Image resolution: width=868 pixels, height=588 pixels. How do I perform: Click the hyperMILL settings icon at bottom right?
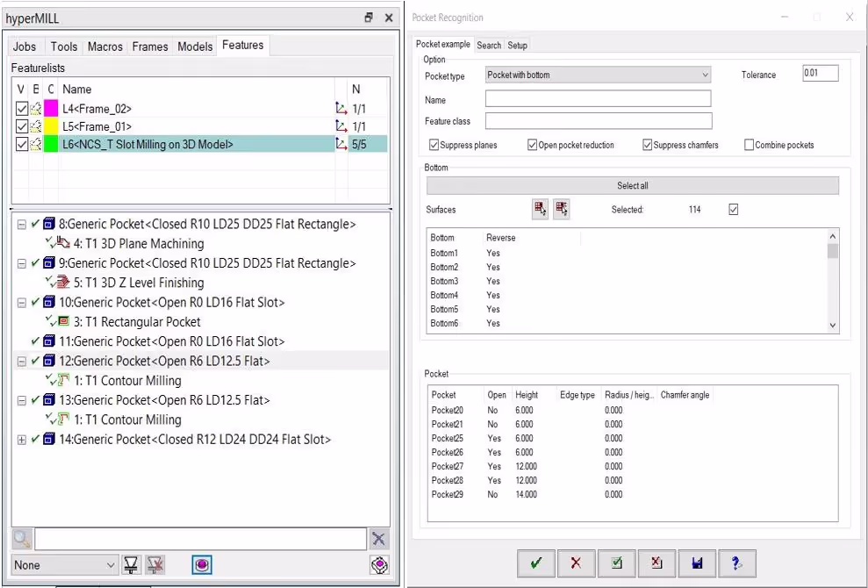tap(379, 565)
